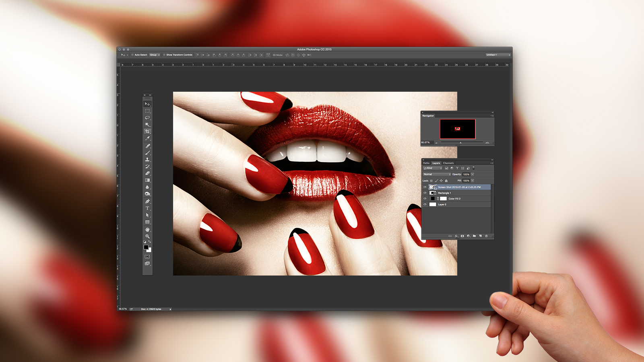Switch to the Paths tab
The image size is (644, 362).
tap(426, 163)
